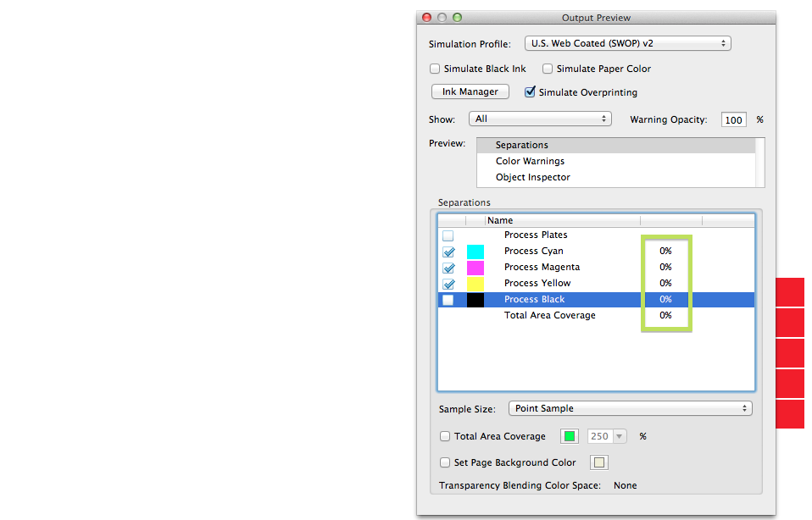Select the Total Area Coverage row
The height and width of the screenshot is (520, 812).
549,315
